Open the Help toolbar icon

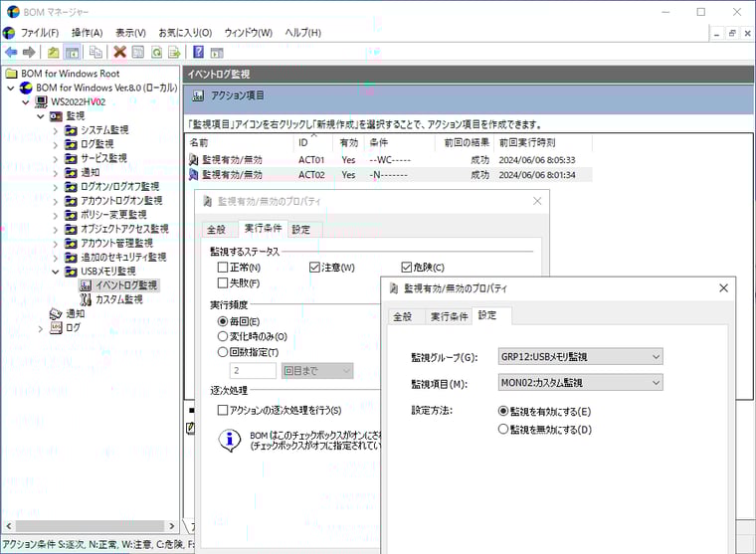pos(198,52)
